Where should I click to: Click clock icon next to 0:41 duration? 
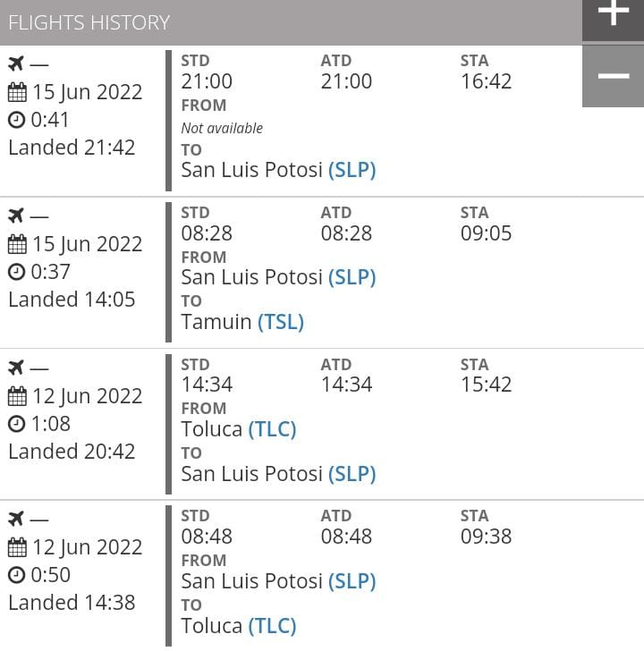(17, 120)
